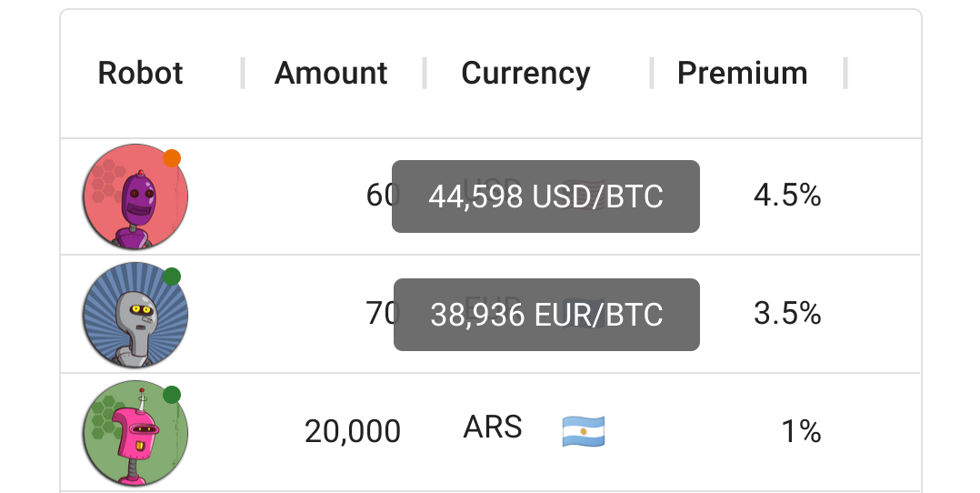Screen dimensions: 980x493
Task: Click the 1% premium value
Action: coord(801,431)
